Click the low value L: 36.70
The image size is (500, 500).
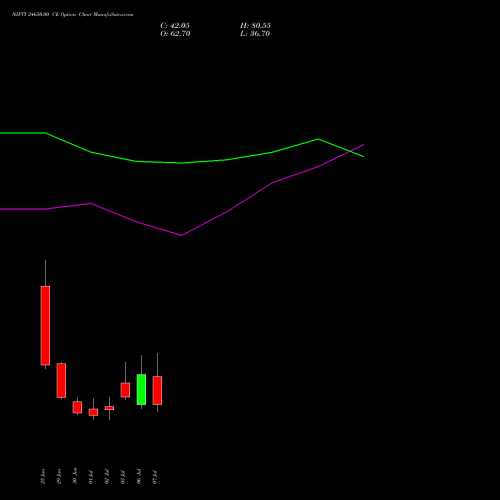[x=255, y=34]
